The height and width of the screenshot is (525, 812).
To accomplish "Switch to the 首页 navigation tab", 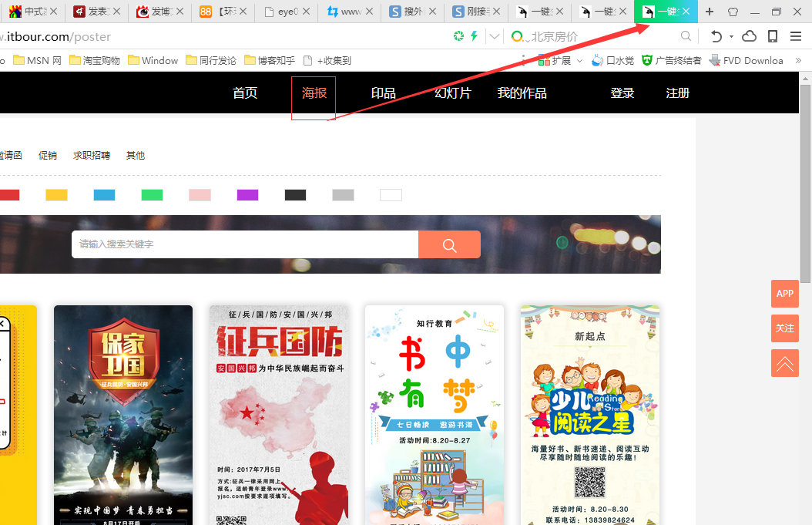I will pyautogui.click(x=244, y=93).
